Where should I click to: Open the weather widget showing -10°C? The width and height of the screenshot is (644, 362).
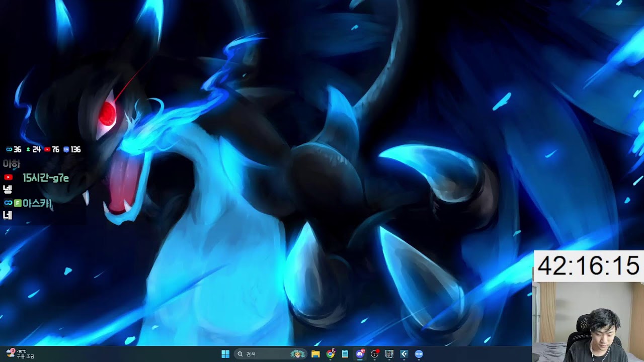pos(20,353)
